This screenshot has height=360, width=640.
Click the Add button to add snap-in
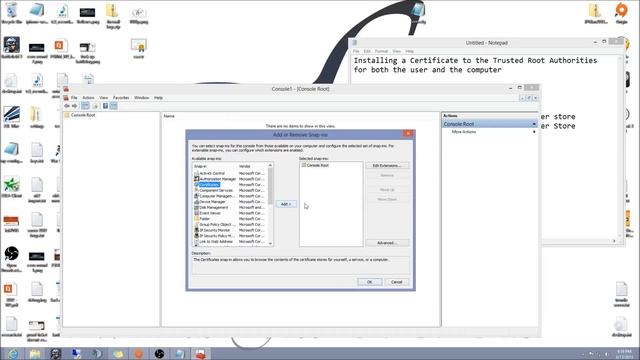pyautogui.click(x=286, y=204)
